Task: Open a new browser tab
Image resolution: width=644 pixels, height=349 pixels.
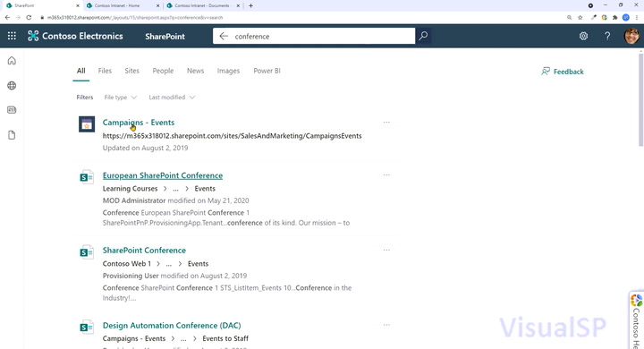Action: tap(250, 5)
